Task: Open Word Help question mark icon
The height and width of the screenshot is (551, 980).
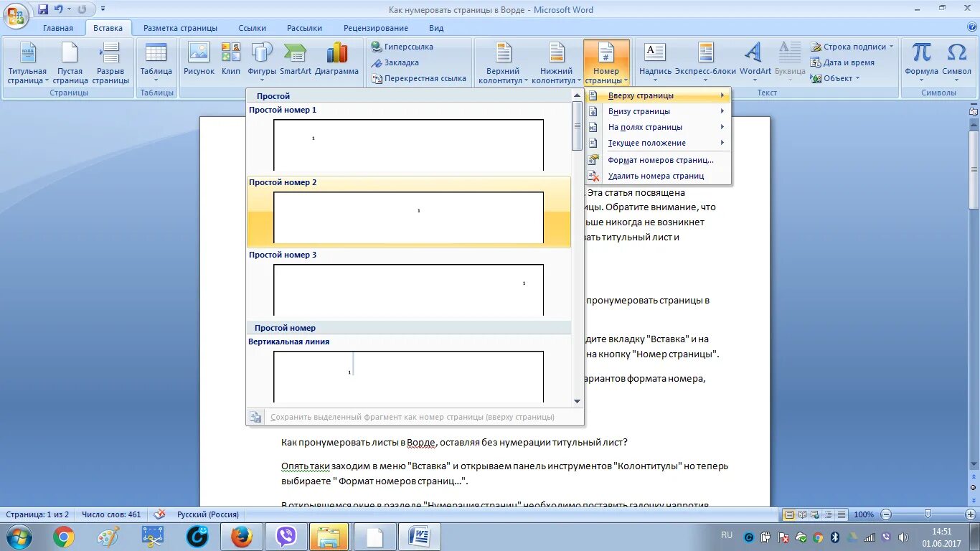Action: 972,27
